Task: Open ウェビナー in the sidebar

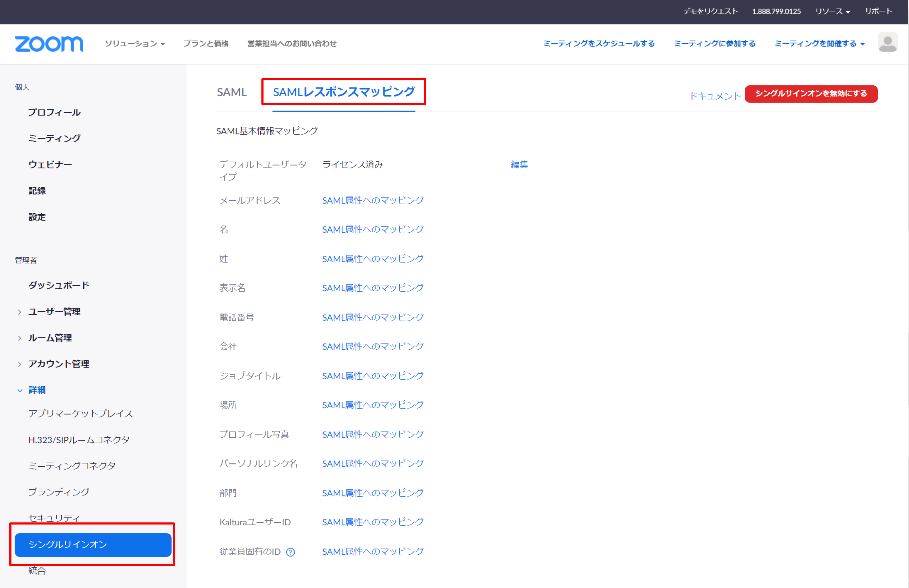Action: (x=50, y=164)
